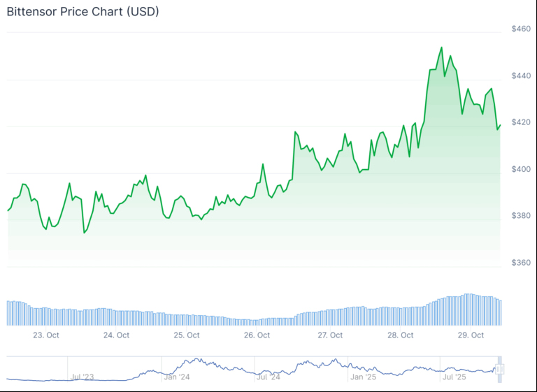The image size is (537, 392).
Task: Click the 29. Oct date axis label
Action: [471, 335]
